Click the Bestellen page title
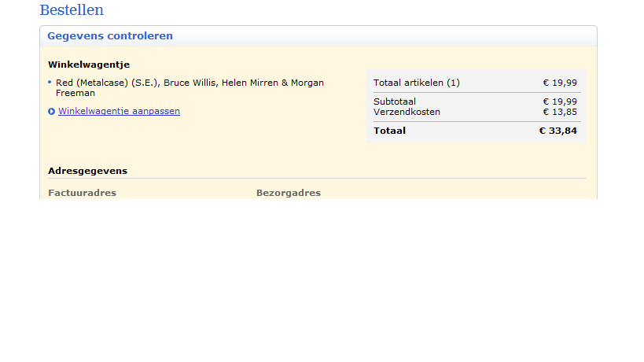This screenshot has width=644, height=362. (x=72, y=10)
